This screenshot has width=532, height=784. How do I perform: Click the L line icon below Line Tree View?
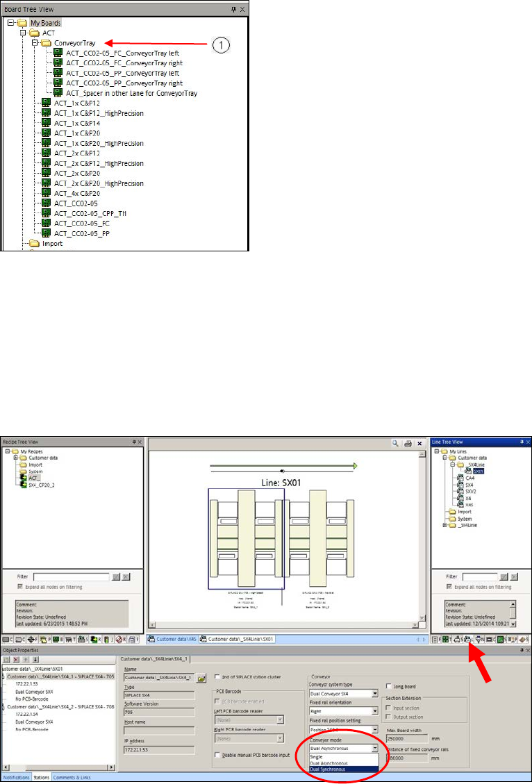pos(467,638)
